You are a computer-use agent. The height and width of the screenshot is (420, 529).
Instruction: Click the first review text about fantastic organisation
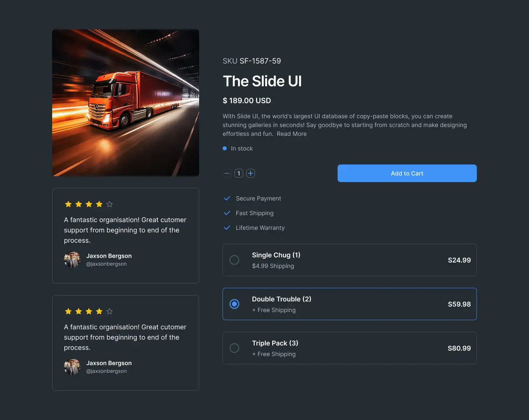[x=125, y=230]
